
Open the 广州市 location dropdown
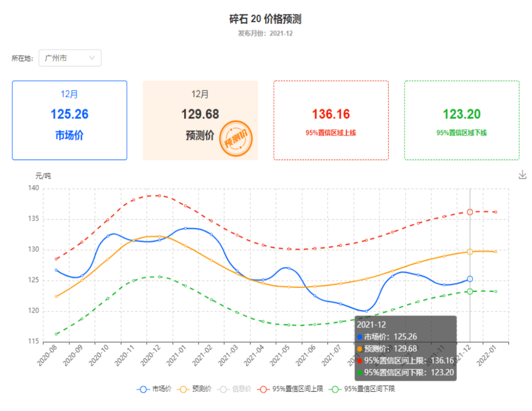pyautogui.click(x=70, y=58)
